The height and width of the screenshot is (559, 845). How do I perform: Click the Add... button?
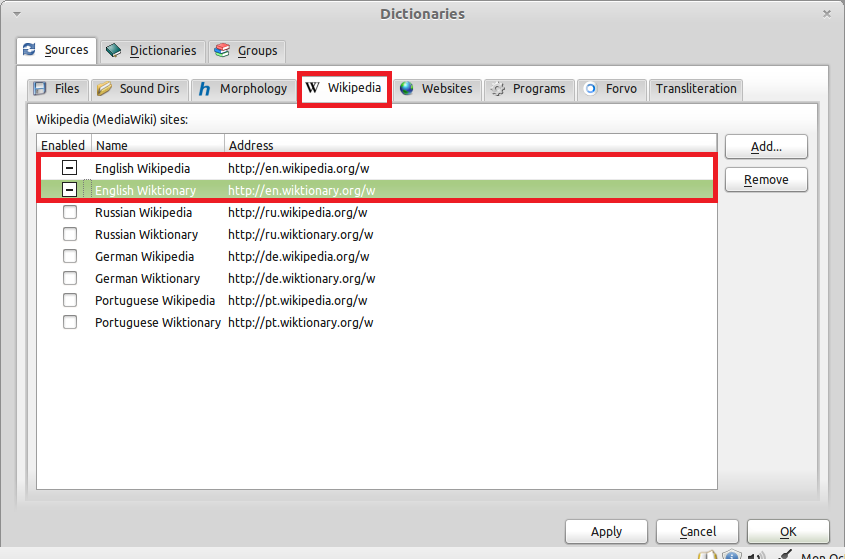[x=766, y=147]
